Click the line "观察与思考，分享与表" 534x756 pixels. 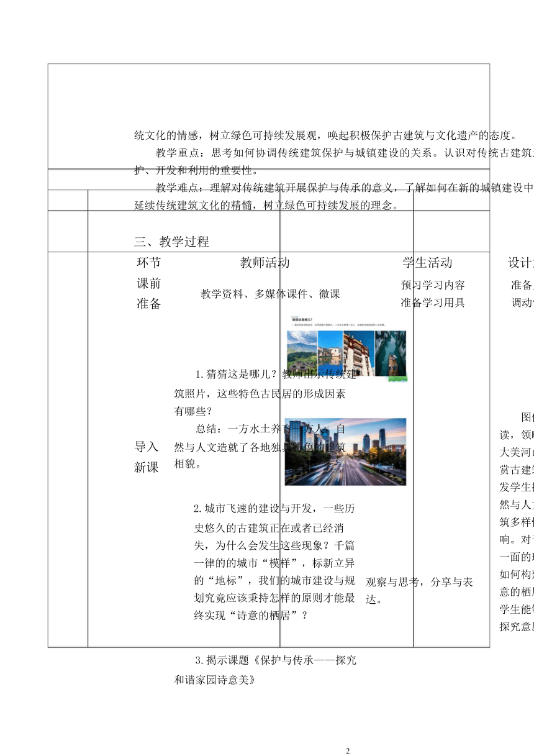pos(419,582)
